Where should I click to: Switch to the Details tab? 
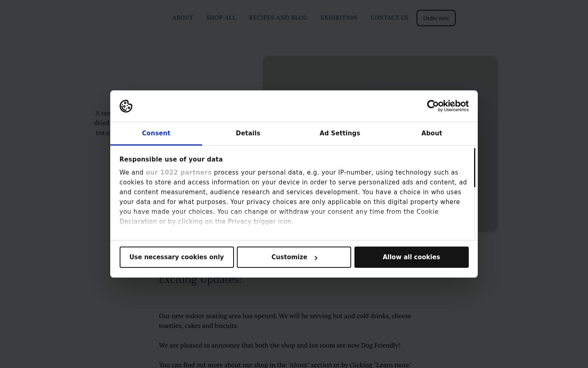pos(248,133)
